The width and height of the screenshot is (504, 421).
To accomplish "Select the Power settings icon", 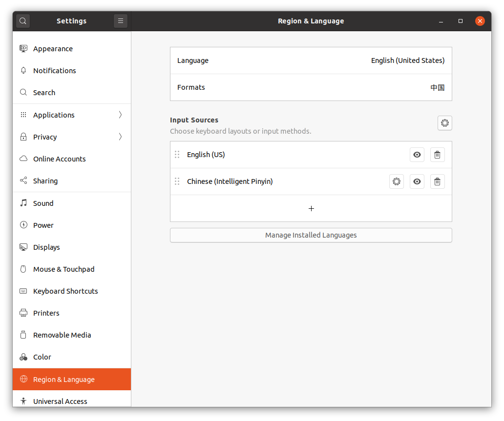I will tap(23, 225).
